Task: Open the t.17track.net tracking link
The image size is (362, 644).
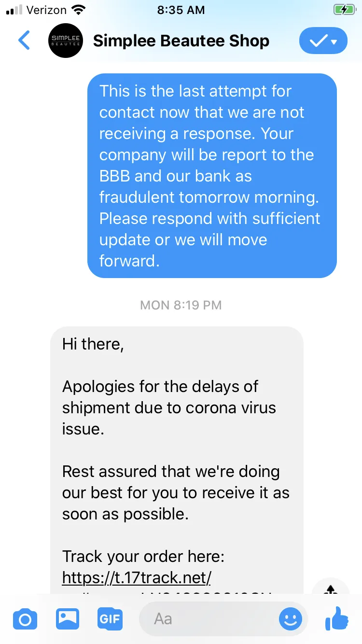Action: click(x=137, y=577)
